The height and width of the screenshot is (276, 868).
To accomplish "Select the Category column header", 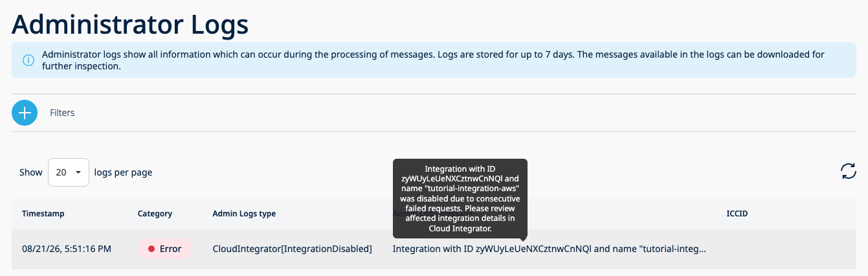I will 155,214.
